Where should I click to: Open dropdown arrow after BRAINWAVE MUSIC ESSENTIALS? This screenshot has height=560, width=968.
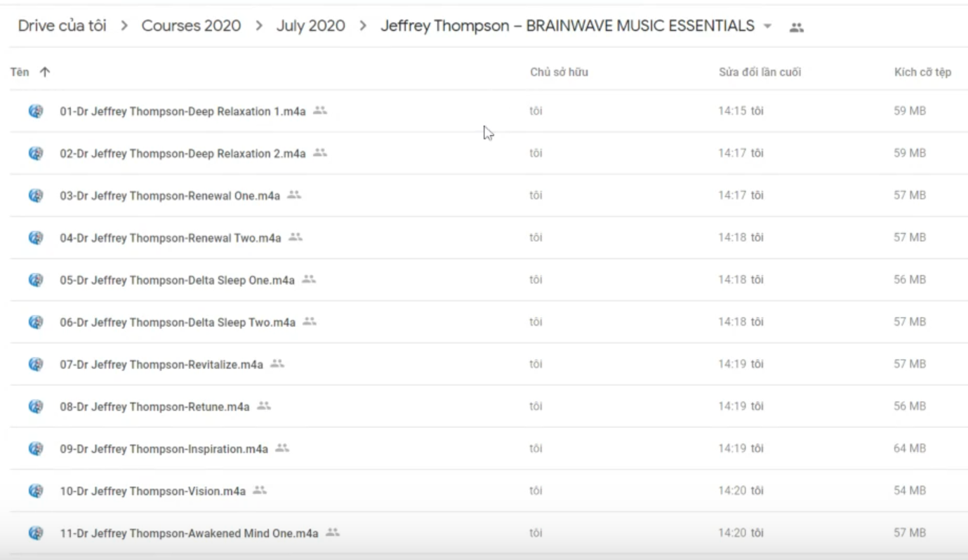pos(767,27)
